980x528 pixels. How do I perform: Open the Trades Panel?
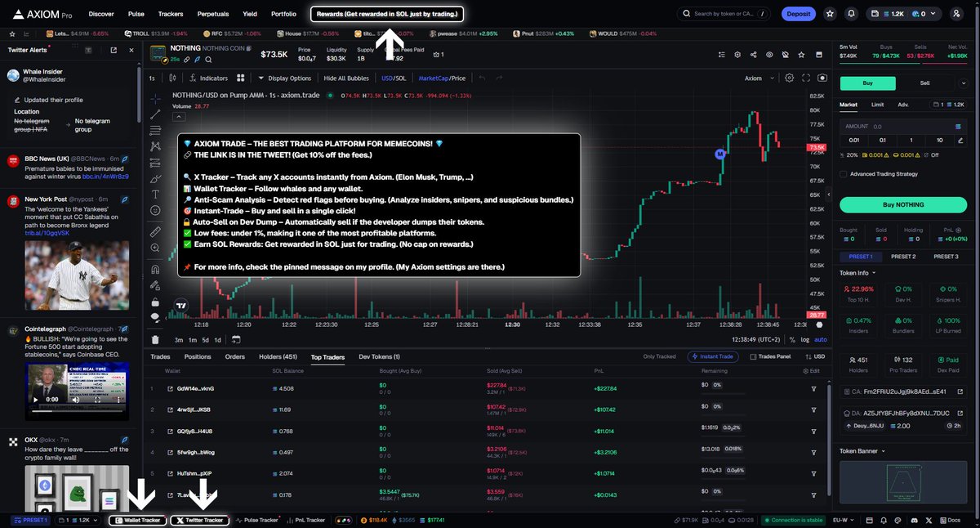pos(770,357)
